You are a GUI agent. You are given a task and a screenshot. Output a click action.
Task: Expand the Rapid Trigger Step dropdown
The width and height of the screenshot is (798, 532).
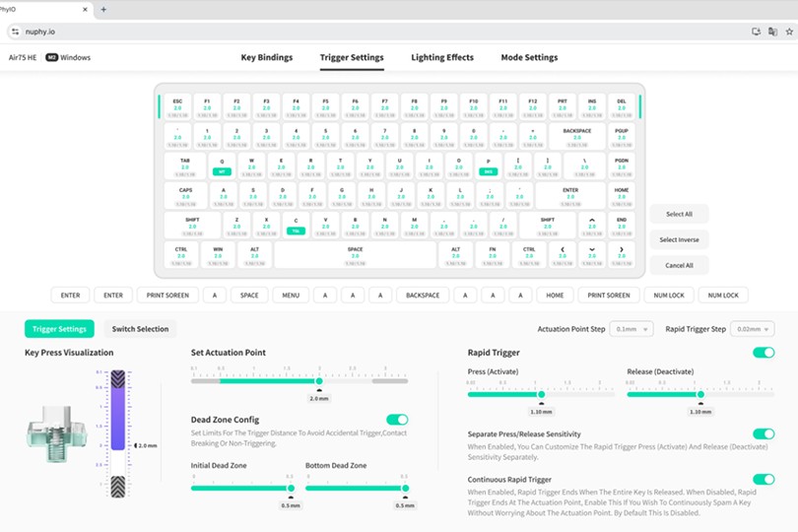[752, 329]
